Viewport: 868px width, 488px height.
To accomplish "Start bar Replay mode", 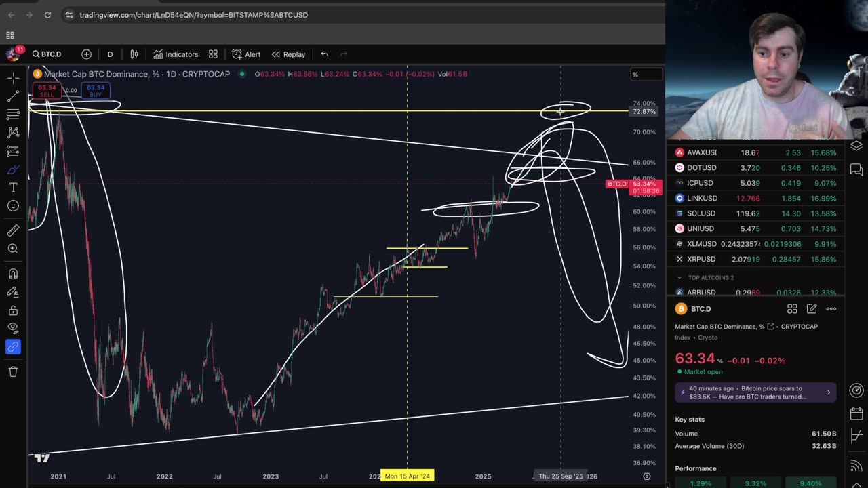I will 289,54.
